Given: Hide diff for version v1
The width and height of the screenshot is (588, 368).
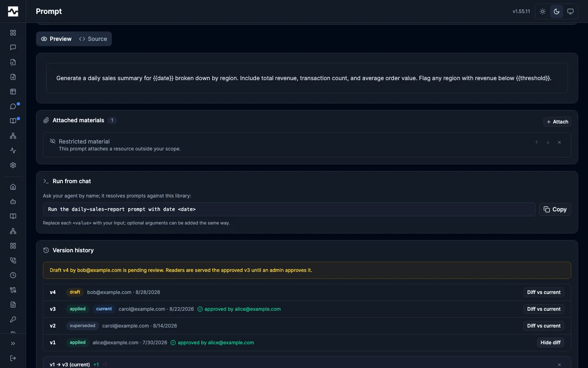Looking at the screenshot, I should click(550, 343).
